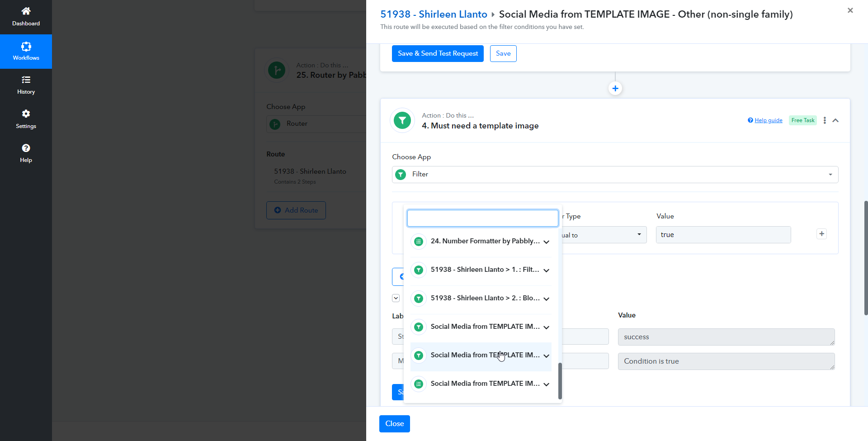The height and width of the screenshot is (441, 868).
Task: Open the Router app selector in the background
Action: 316,124
